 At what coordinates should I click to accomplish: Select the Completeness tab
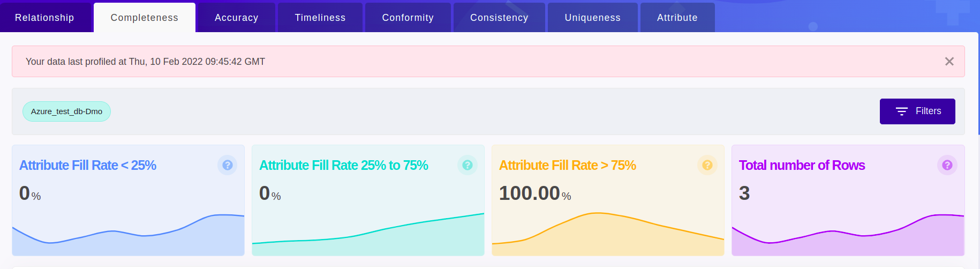point(145,18)
